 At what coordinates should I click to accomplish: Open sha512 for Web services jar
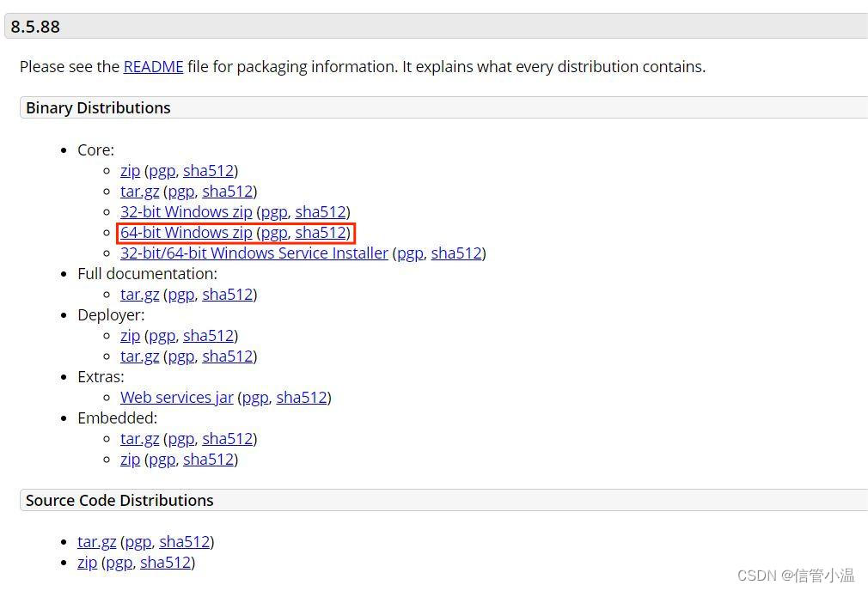point(302,398)
